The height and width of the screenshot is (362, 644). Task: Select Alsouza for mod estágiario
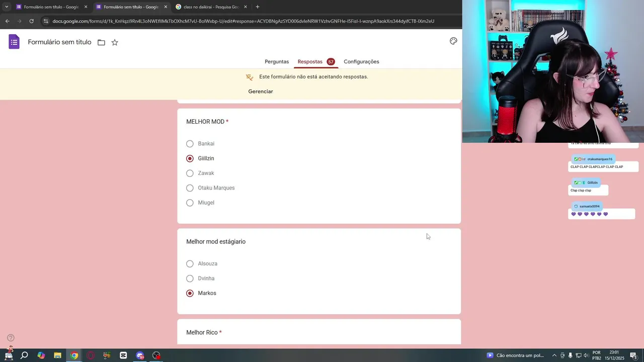click(190, 263)
